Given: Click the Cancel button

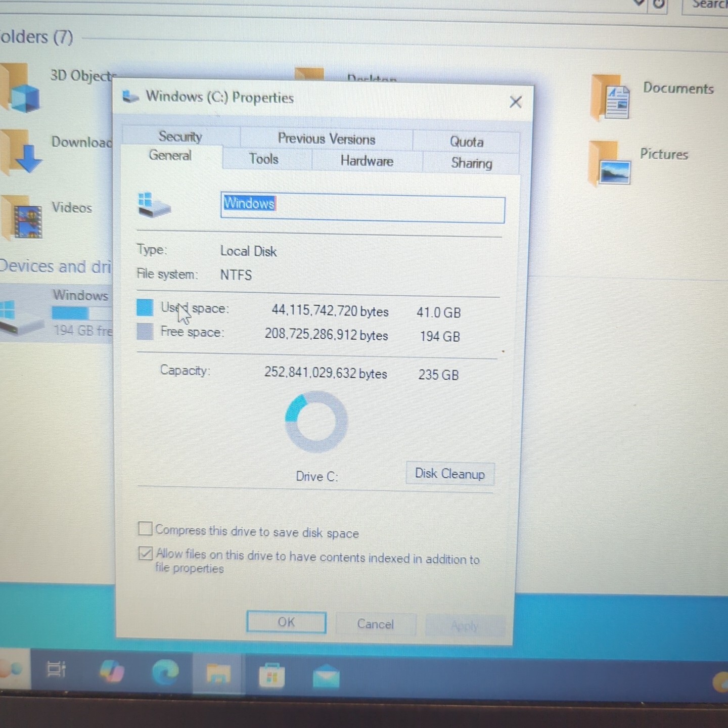Looking at the screenshot, I should (376, 624).
